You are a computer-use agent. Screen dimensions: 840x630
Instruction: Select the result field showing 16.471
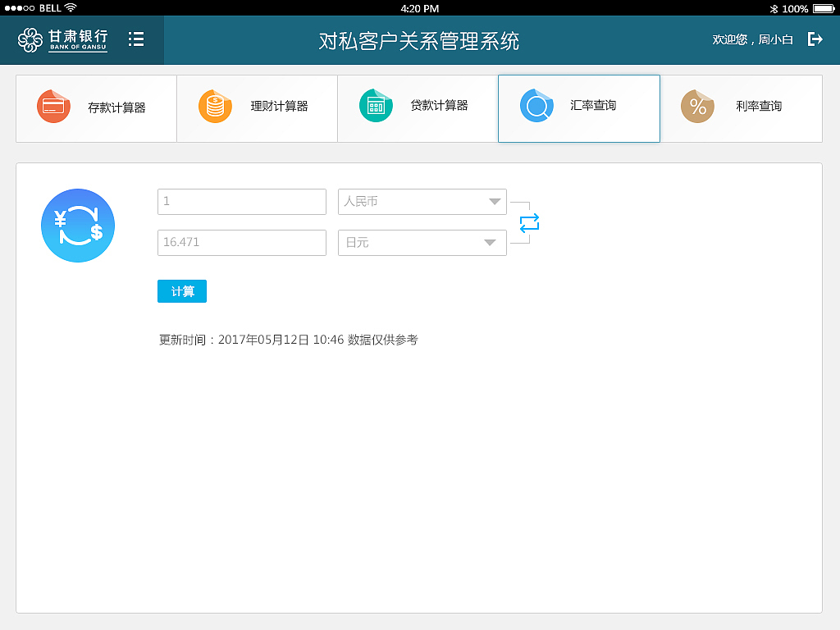click(241, 243)
